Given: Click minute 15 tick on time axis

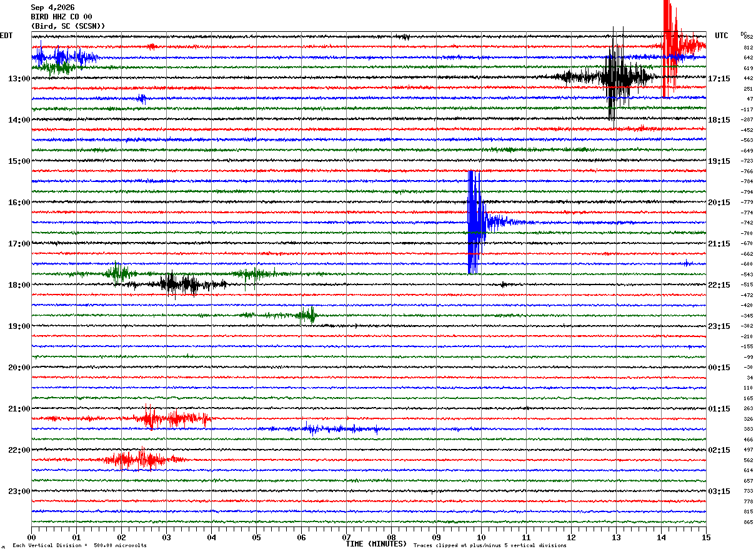Looking at the screenshot, I should 706,537.
